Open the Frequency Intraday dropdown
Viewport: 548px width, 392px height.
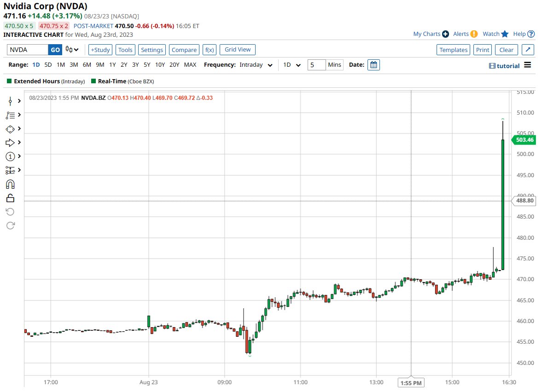256,65
